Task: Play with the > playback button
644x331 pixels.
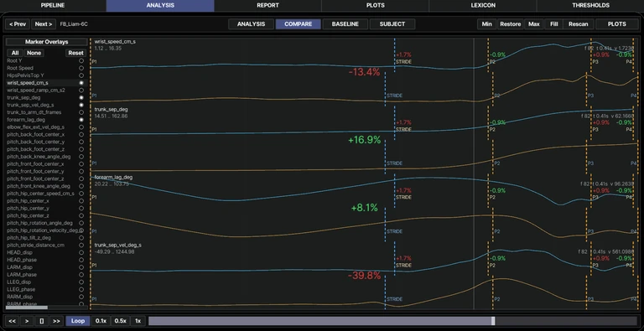Action: (27, 321)
